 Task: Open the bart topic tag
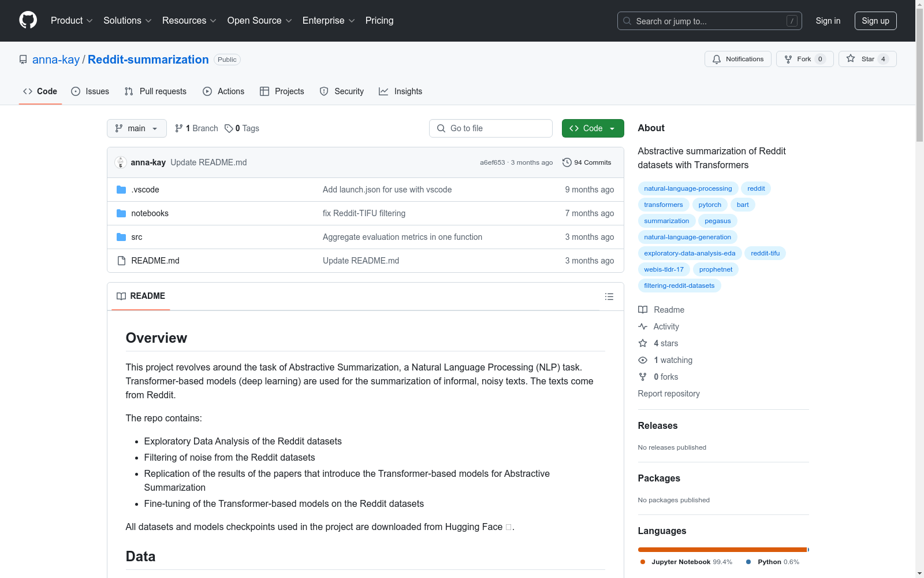[743, 205]
